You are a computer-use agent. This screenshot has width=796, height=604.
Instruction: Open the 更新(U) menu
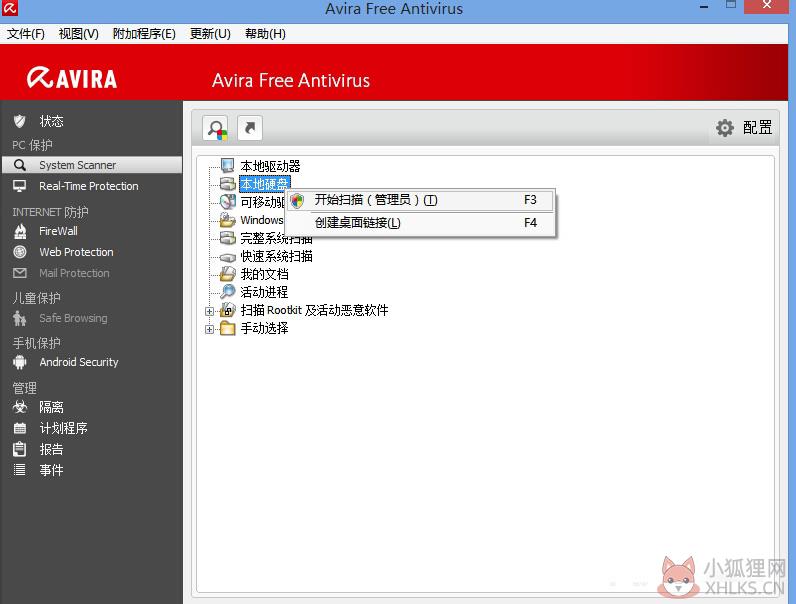pyautogui.click(x=210, y=34)
